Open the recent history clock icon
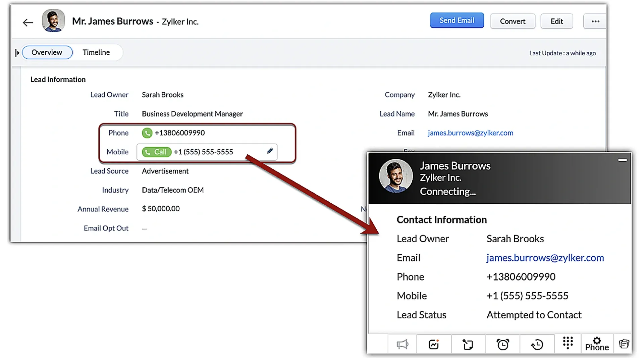 pyautogui.click(x=537, y=344)
